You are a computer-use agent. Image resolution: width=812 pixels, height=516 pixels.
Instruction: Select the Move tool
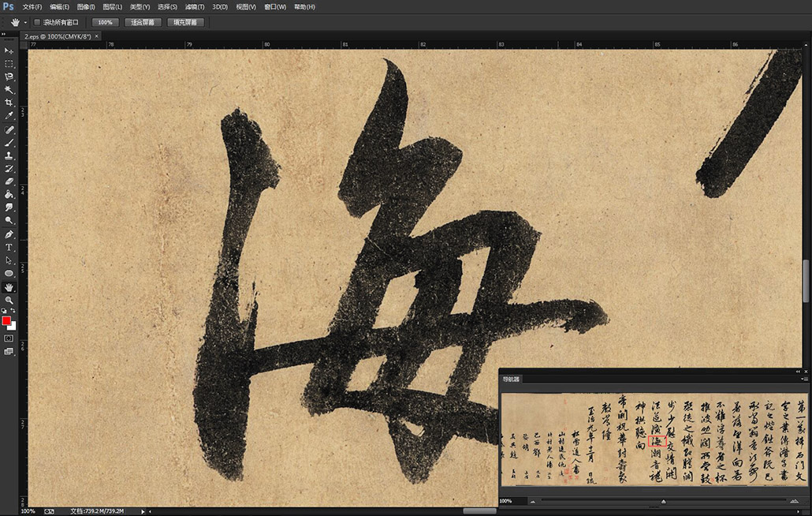pyautogui.click(x=9, y=50)
